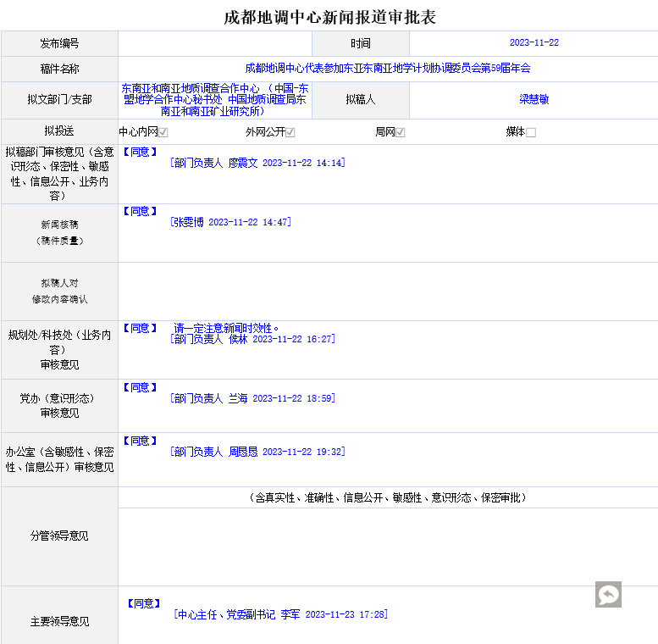Open the 稿件名称 title about 第59届年会
Screen dimensions: 658x644
tap(387, 68)
